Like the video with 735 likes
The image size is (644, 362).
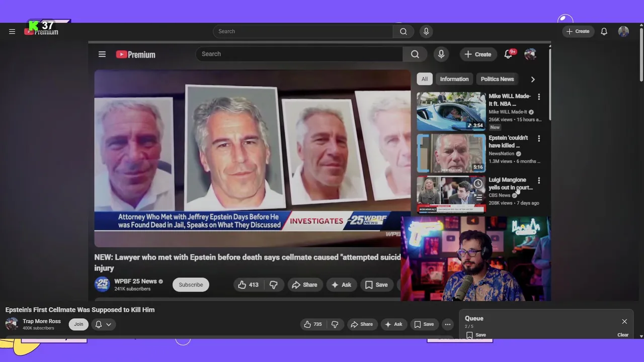pos(313,324)
